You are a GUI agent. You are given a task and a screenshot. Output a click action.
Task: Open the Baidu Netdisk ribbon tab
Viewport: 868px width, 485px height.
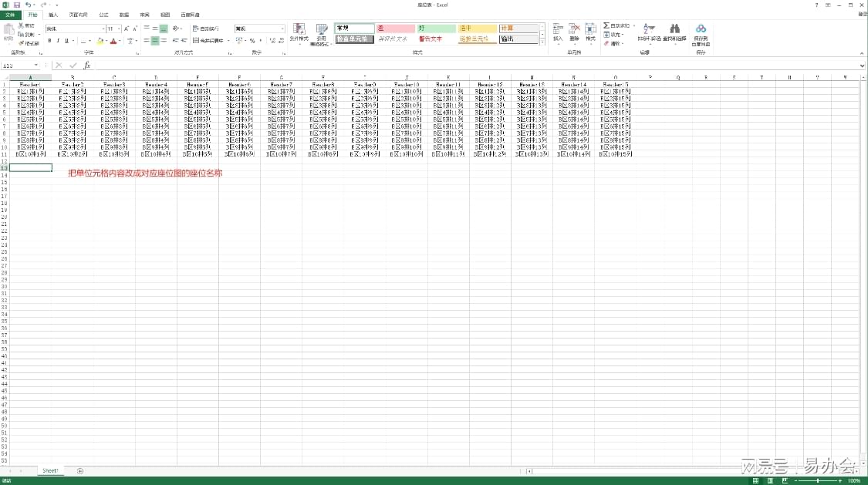point(190,15)
